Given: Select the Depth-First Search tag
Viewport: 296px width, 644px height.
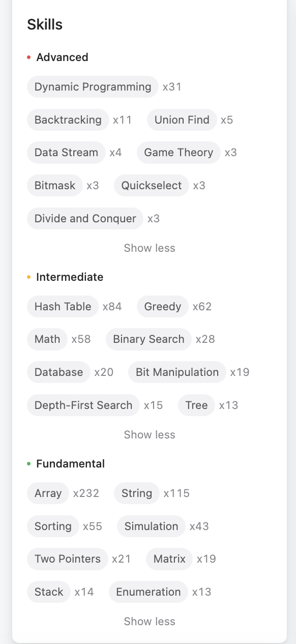Looking at the screenshot, I should click(x=83, y=405).
